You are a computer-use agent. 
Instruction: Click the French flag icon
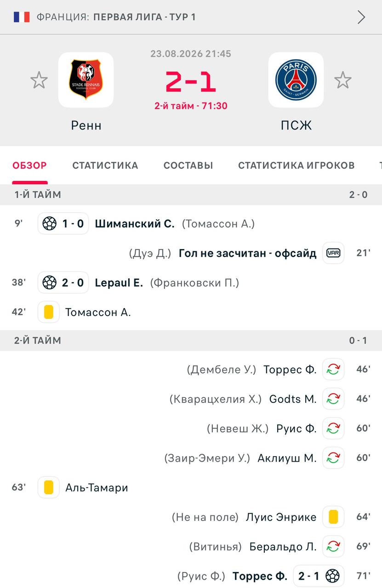(22, 17)
